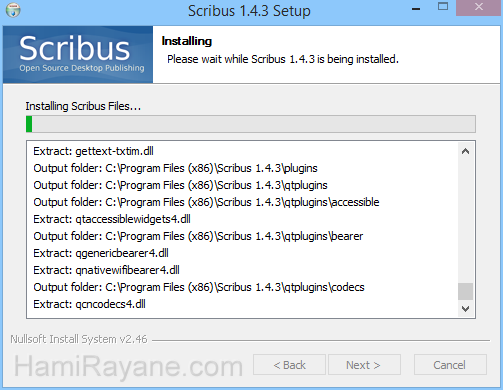Click the log scroll up arrow
This screenshot has width=503, height=390.
[x=466, y=151]
